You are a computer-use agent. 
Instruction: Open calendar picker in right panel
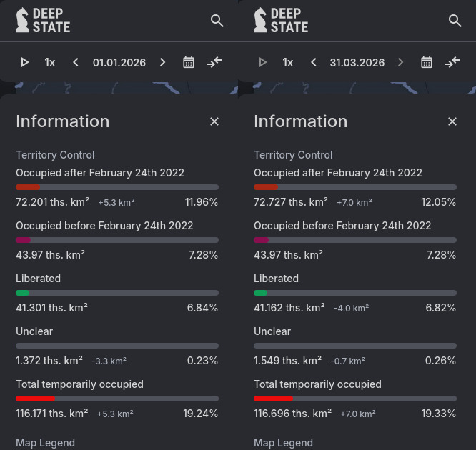(427, 63)
